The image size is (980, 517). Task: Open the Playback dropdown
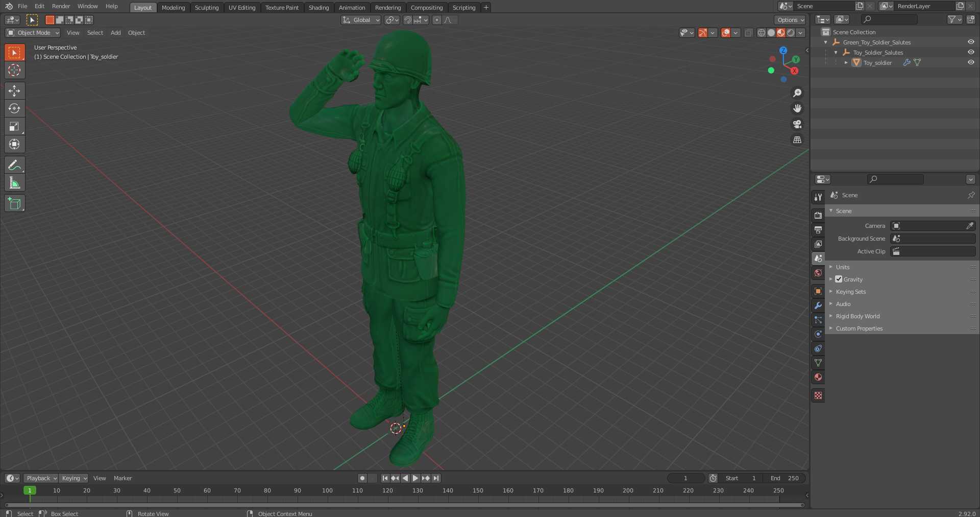pos(41,478)
